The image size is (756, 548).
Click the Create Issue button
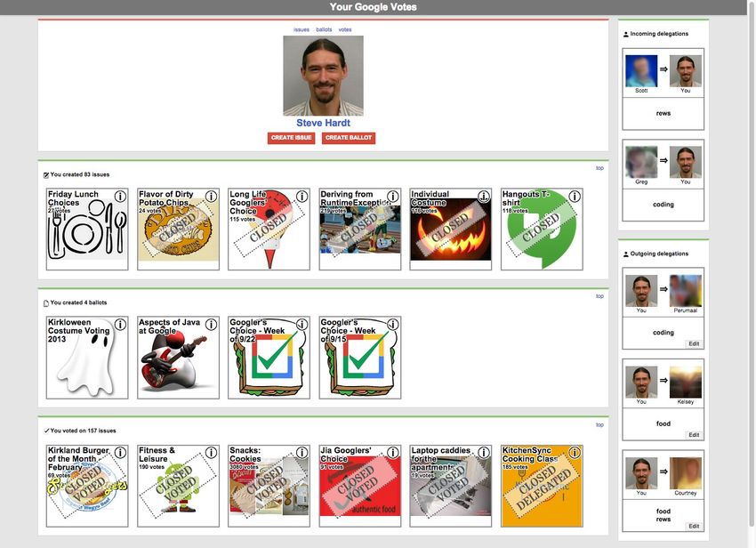coord(291,138)
